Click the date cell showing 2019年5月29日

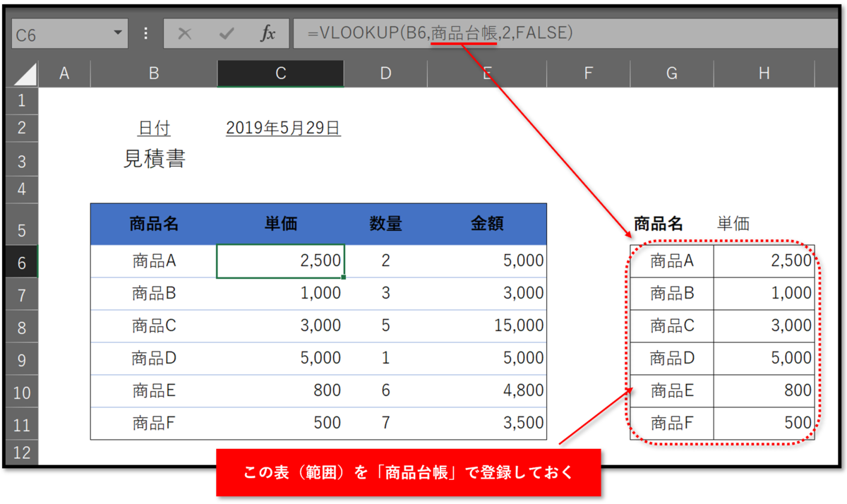pos(282,128)
